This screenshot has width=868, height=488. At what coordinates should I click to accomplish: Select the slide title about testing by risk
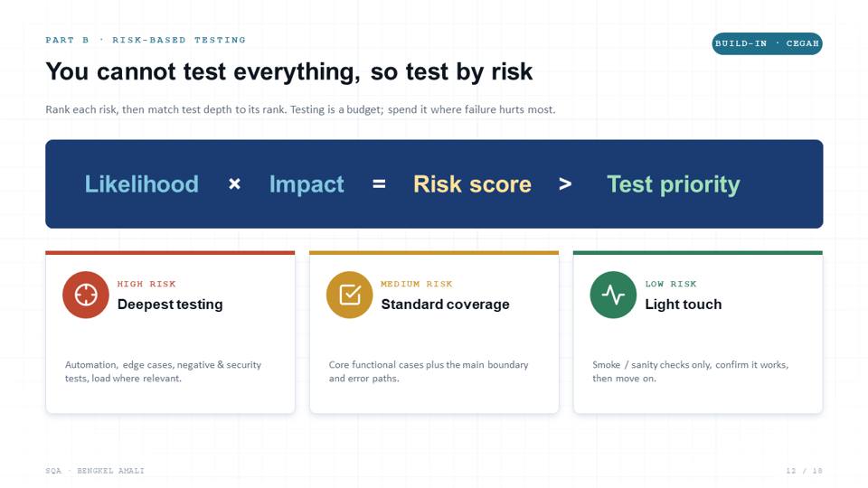[x=289, y=72]
